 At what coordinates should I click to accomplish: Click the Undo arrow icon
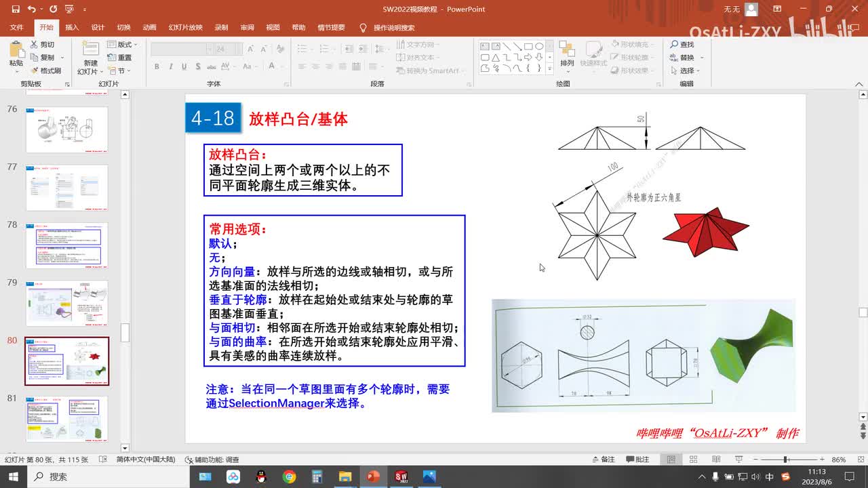[x=32, y=9]
